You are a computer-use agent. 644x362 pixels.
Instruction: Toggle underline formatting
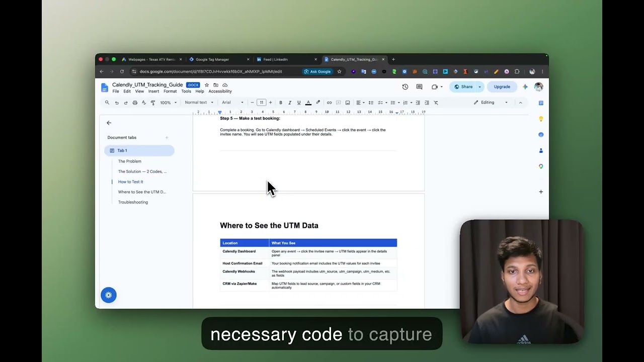click(299, 103)
